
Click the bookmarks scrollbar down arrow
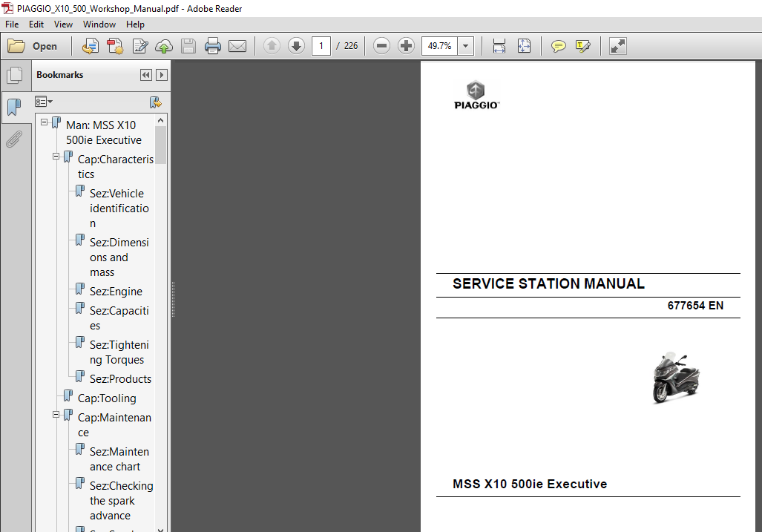[161, 528]
